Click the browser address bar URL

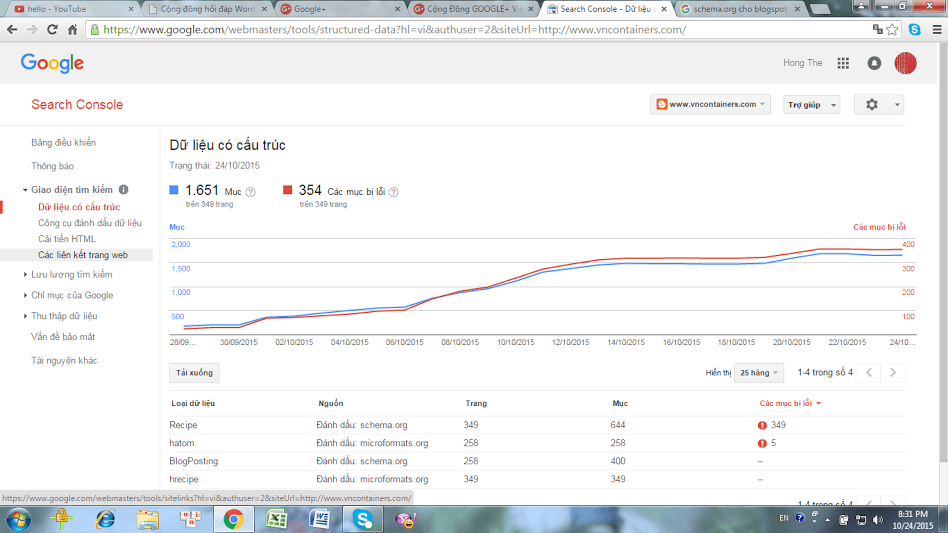[x=394, y=30]
